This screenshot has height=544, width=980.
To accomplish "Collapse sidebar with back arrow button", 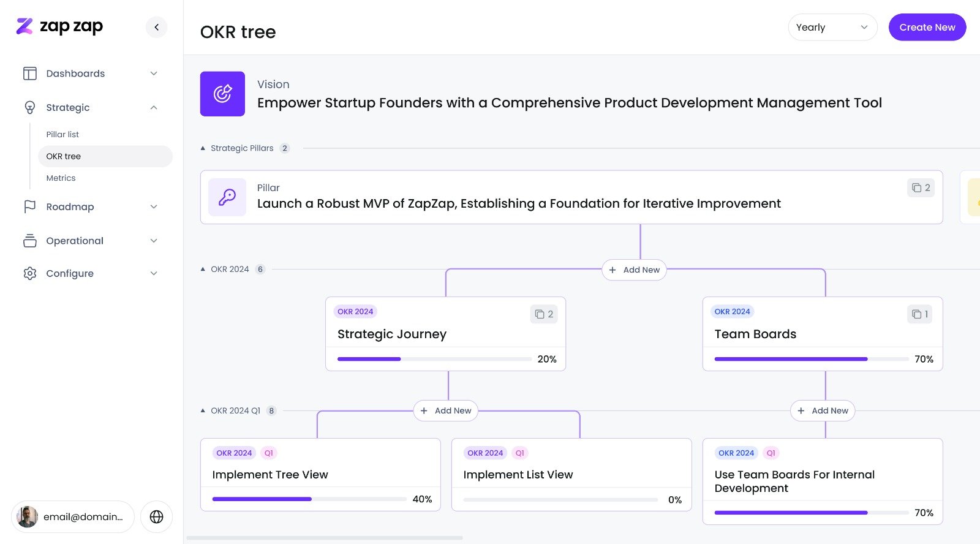I will tap(156, 27).
